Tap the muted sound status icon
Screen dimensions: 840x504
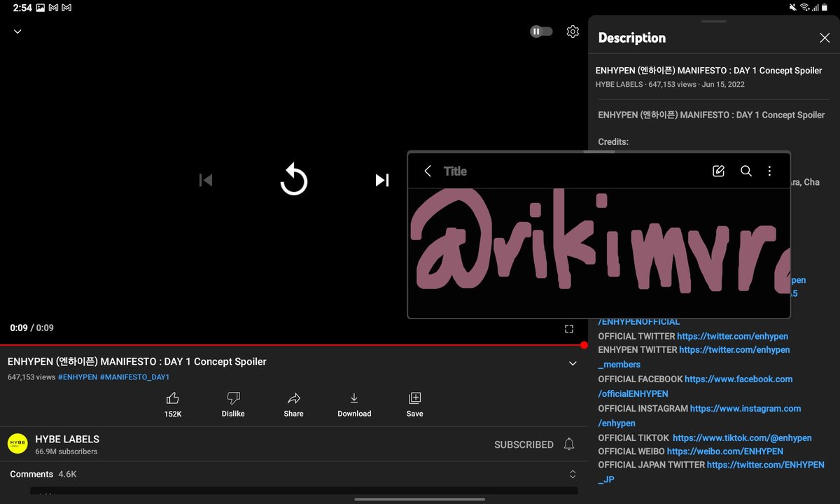click(792, 8)
